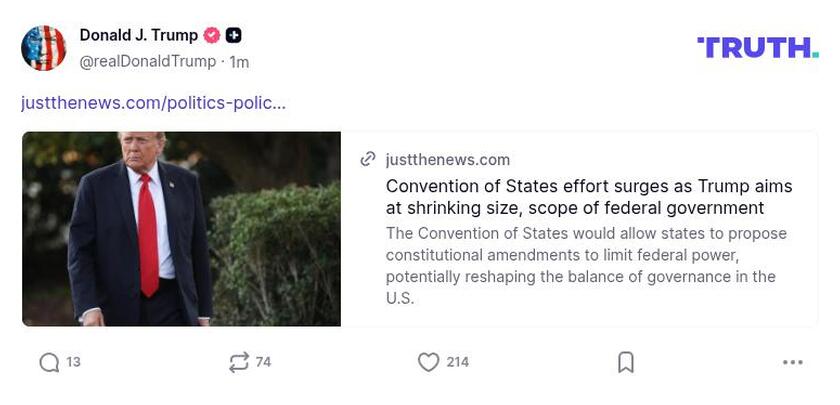Click the 1m post timestamp

point(239,61)
